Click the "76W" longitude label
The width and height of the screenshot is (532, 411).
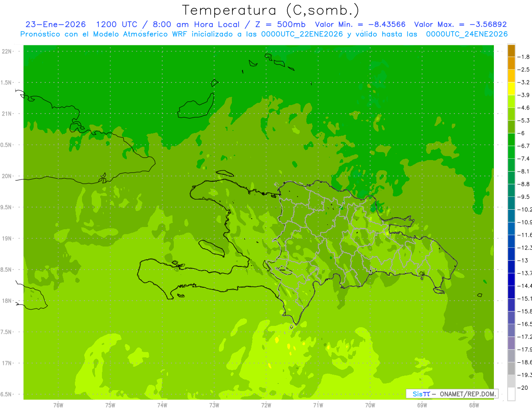coord(58,405)
